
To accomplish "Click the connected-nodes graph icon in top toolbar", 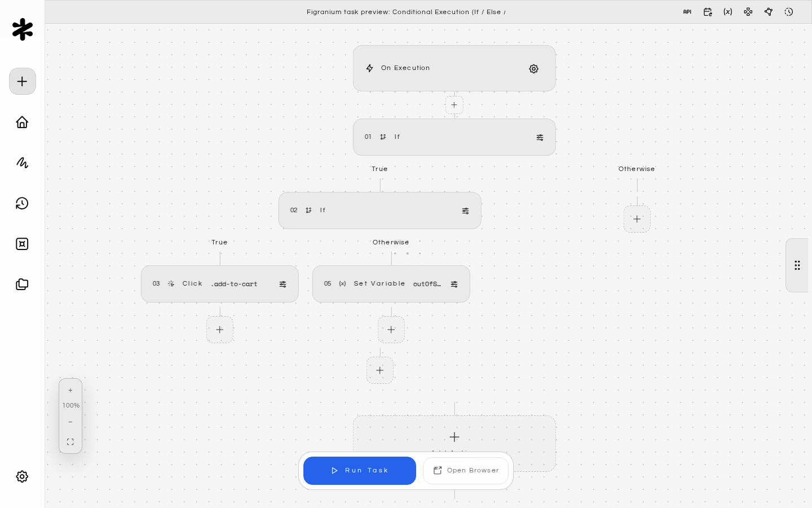I will pyautogui.click(x=768, y=12).
